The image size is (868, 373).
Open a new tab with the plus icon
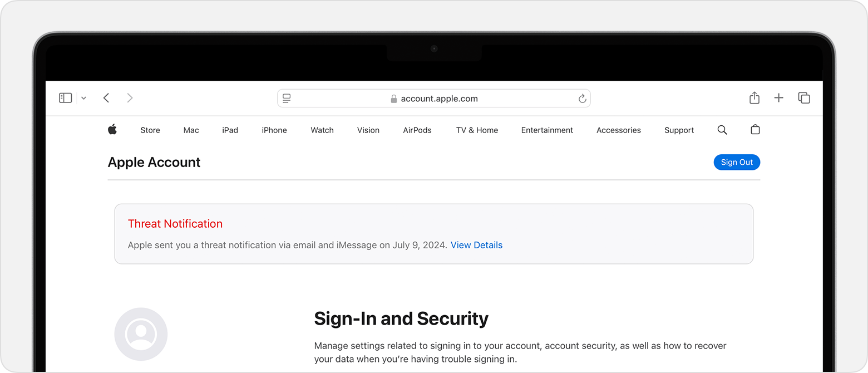coord(779,97)
